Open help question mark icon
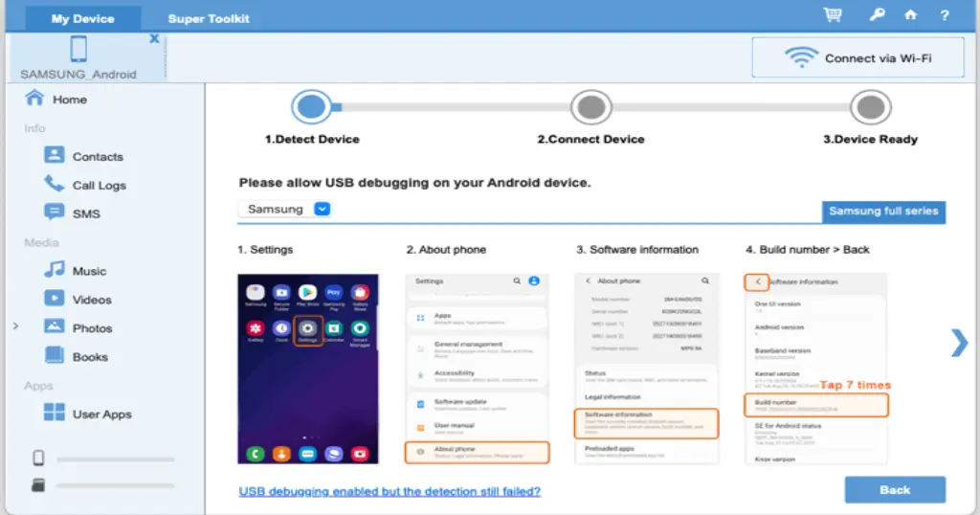 pos(945,15)
